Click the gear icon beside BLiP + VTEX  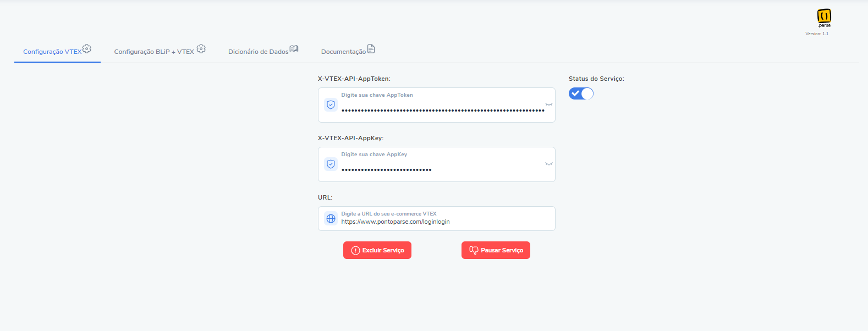coord(201,49)
